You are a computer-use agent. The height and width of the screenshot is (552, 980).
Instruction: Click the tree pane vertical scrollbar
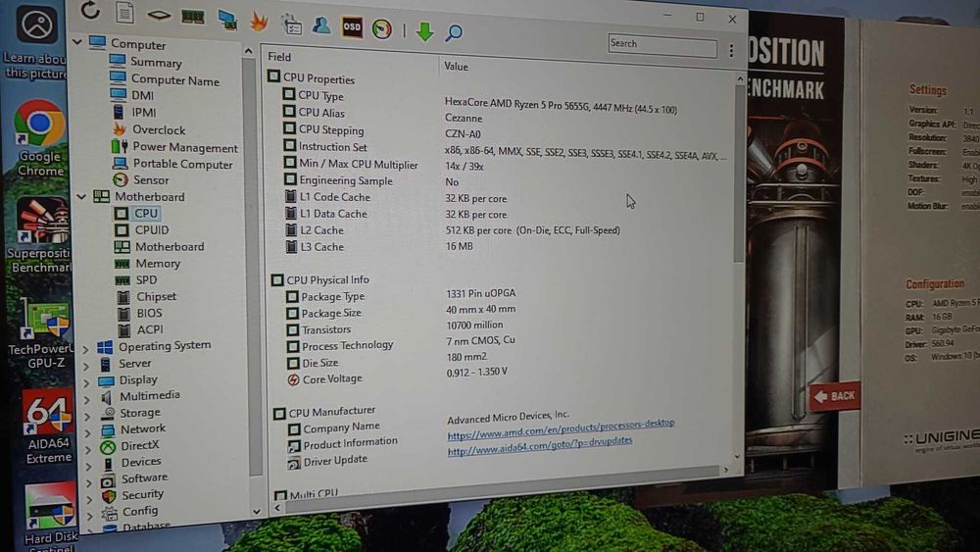[x=253, y=281]
